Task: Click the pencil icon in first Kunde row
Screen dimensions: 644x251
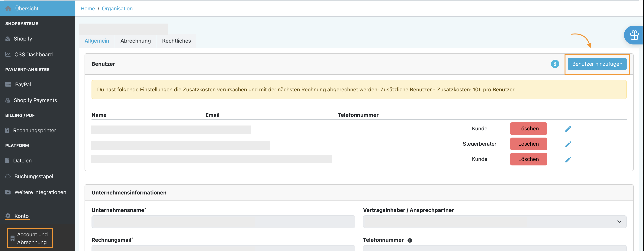Action: 568,129
